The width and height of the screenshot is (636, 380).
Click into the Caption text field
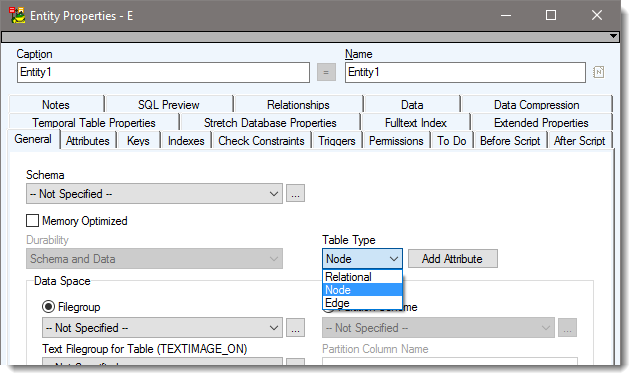[x=163, y=72]
